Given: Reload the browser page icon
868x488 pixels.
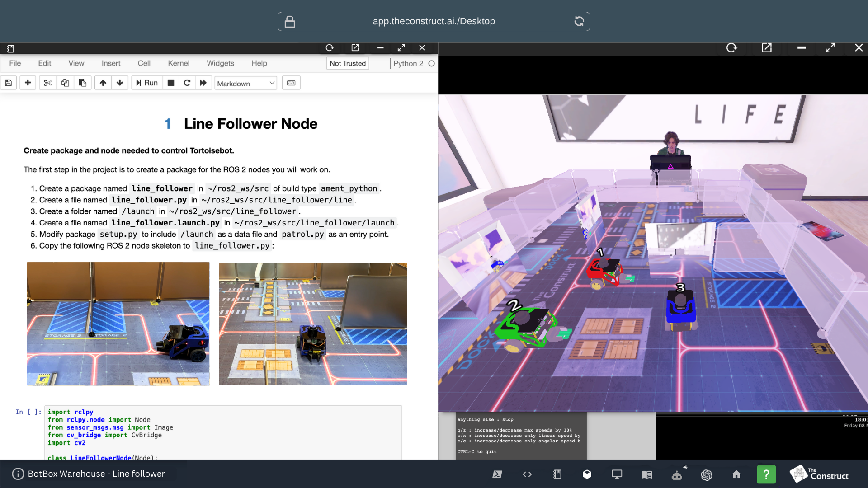Looking at the screenshot, I should coord(579,21).
